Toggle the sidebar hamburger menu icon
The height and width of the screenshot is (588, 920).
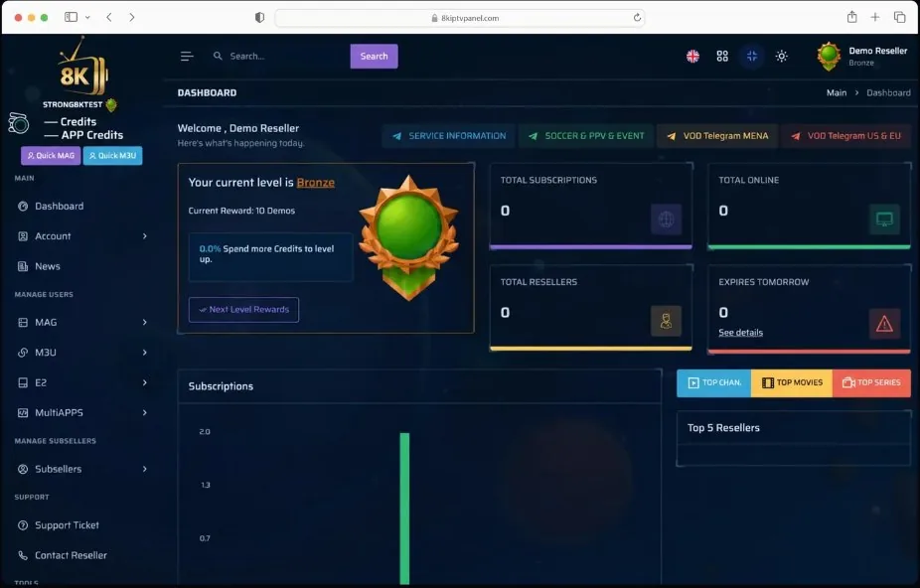(187, 57)
